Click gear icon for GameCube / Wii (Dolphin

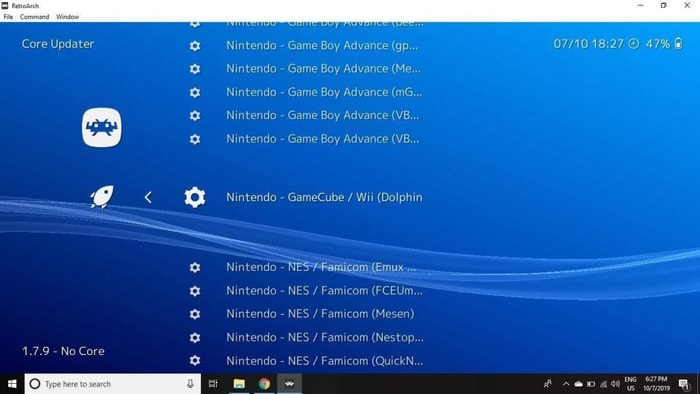[195, 197]
